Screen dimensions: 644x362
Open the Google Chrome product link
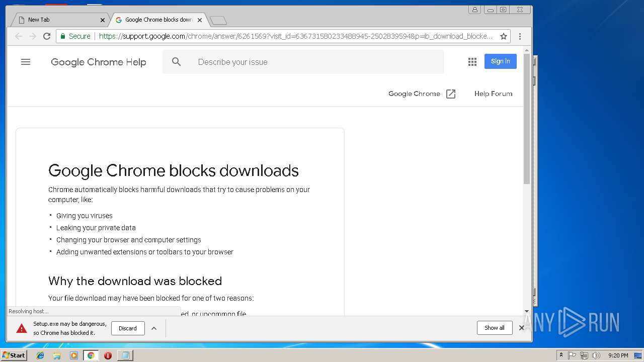pyautogui.click(x=414, y=94)
